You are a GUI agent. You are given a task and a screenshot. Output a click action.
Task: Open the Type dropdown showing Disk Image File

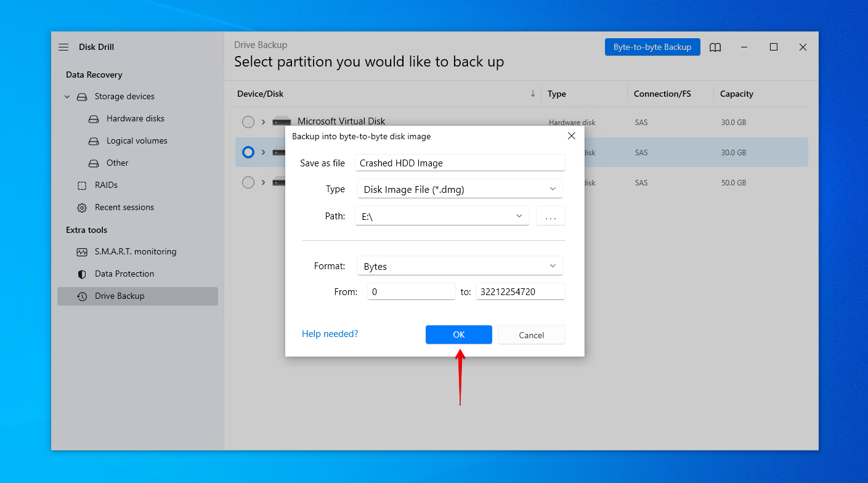pyautogui.click(x=459, y=189)
